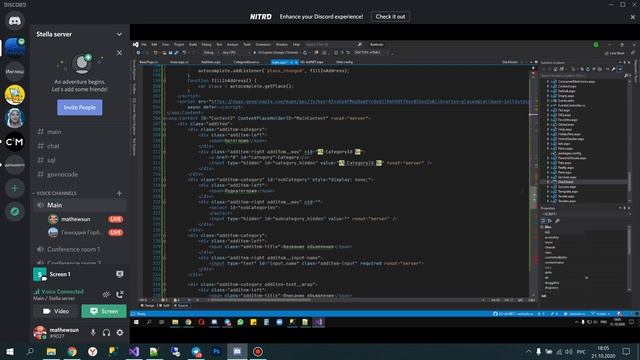Mute microphone in the user panel
The width and height of the screenshot is (640, 360).
pos(93,333)
